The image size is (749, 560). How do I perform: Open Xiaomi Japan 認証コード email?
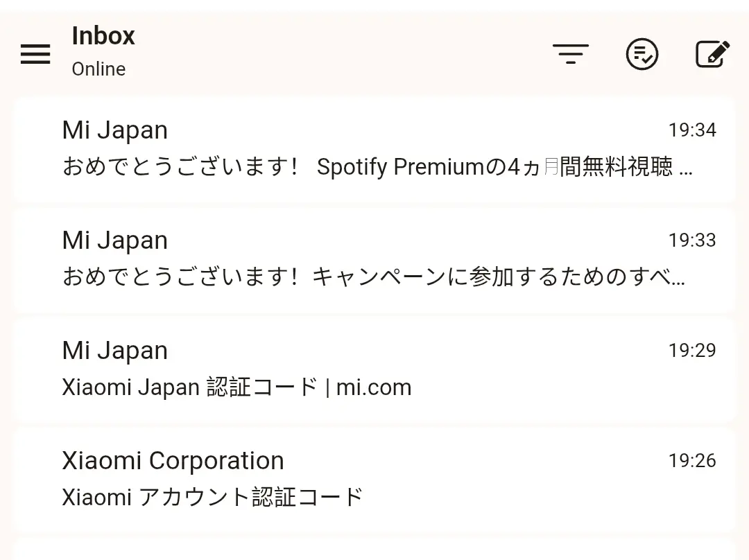pyautogui.click(x=374, y=370)
